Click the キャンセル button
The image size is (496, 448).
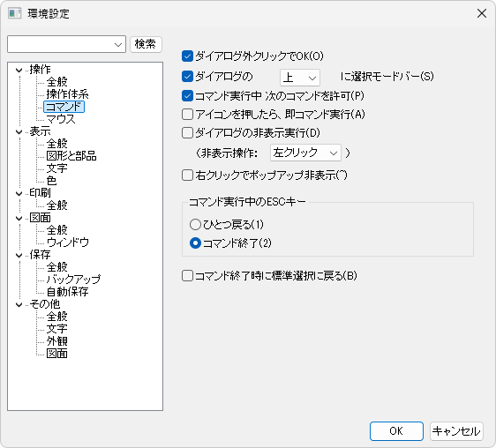(x=456, y=431)
